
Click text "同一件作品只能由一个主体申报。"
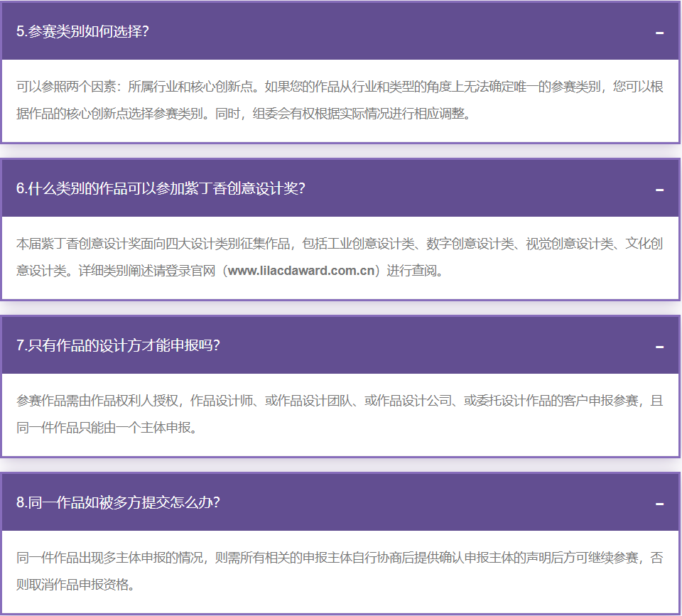107,428
